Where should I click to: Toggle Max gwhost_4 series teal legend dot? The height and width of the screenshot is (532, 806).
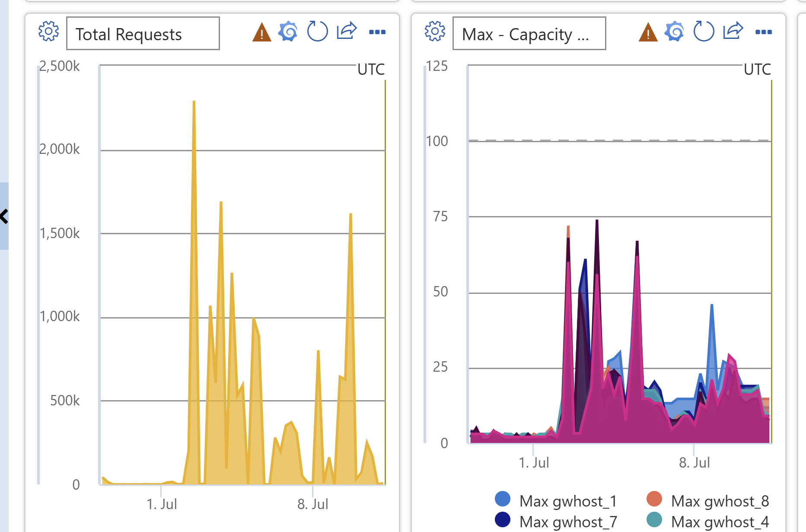(x=654, y=519)
